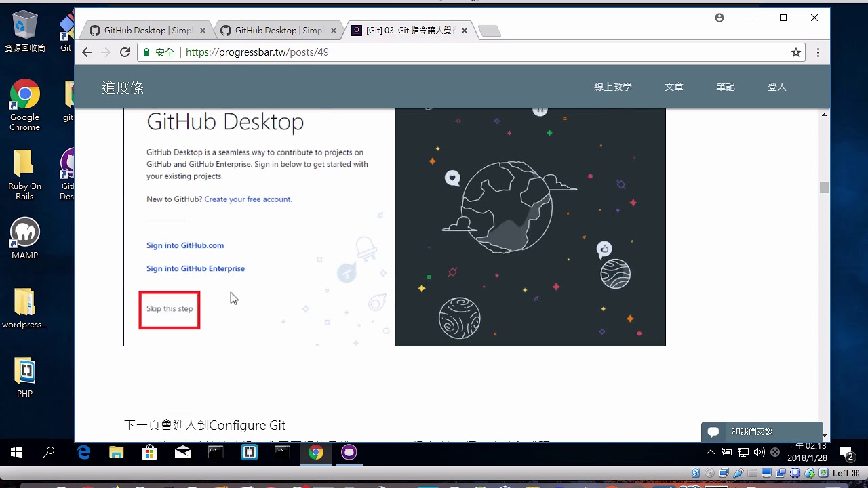Click the 進度條 site logo

click(x=123, y=87)
